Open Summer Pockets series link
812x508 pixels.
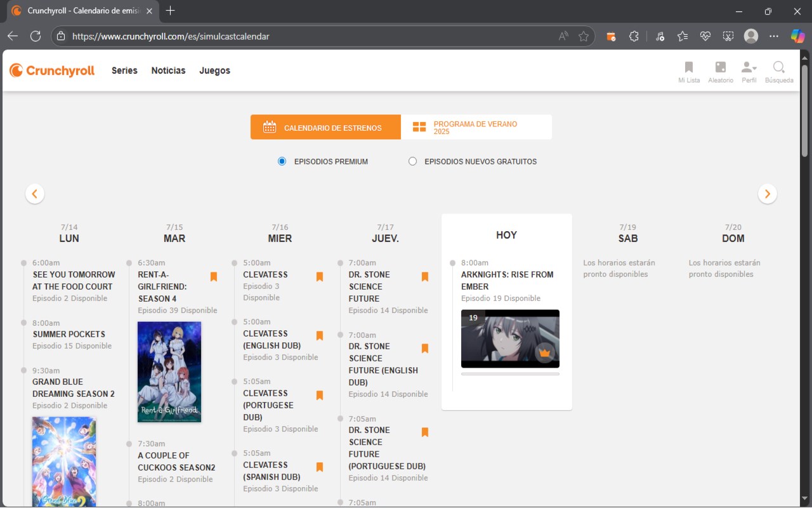(x=69, y=334)
